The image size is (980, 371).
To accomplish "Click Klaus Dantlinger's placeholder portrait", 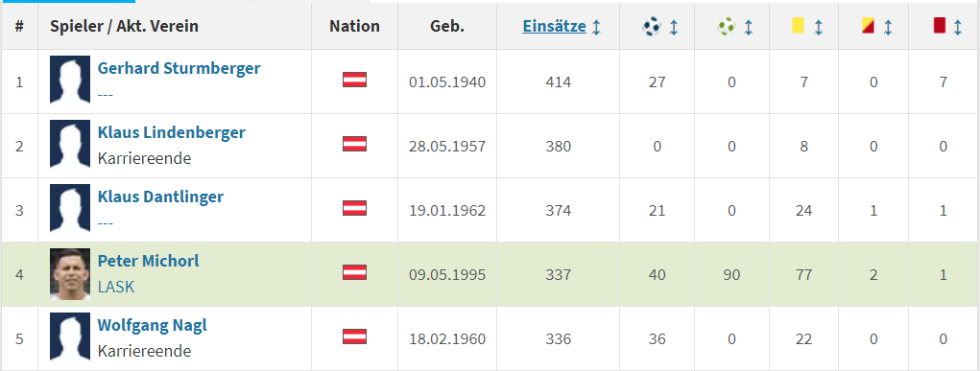I will [x=70, y=210].
